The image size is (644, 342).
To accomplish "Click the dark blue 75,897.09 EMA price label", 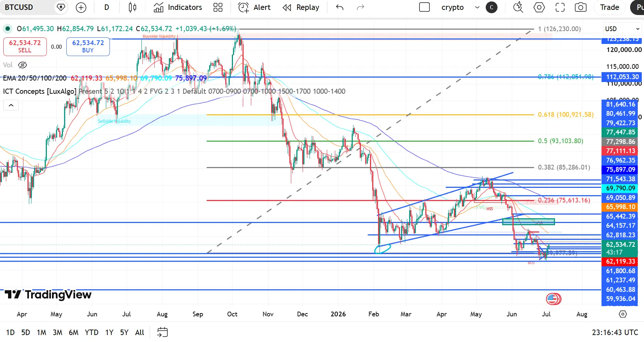I will pos(620,170).
